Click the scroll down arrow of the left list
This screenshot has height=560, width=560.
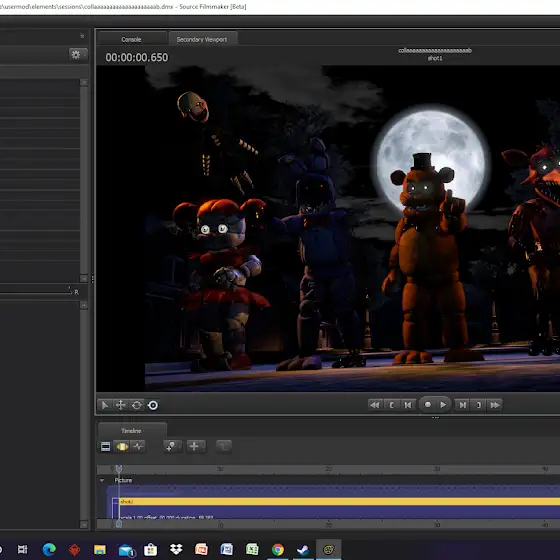tap(84, 278)
